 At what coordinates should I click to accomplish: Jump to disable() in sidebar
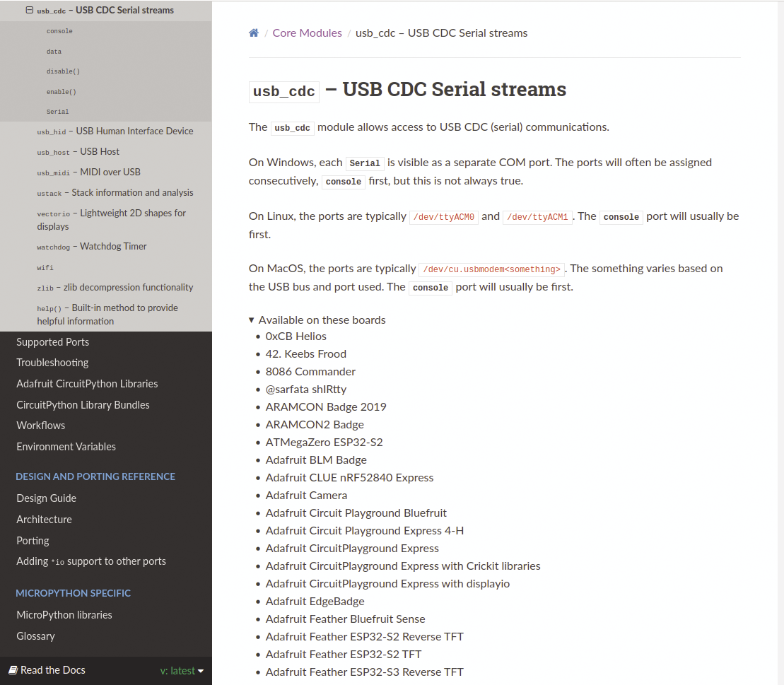coord(63,71)
